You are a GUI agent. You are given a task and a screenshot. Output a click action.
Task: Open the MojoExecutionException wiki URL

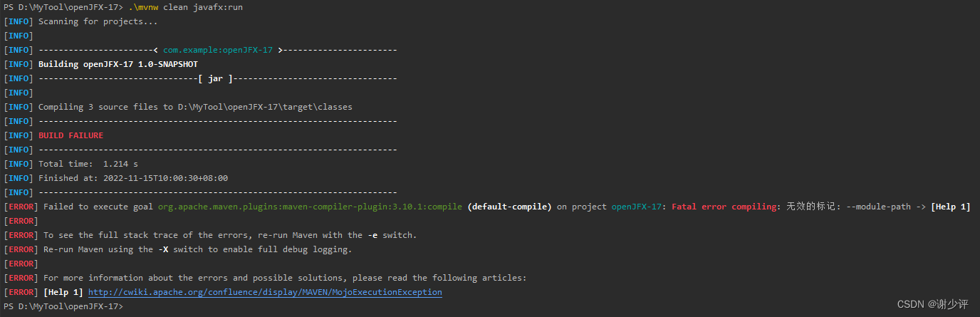click(265, 292)
